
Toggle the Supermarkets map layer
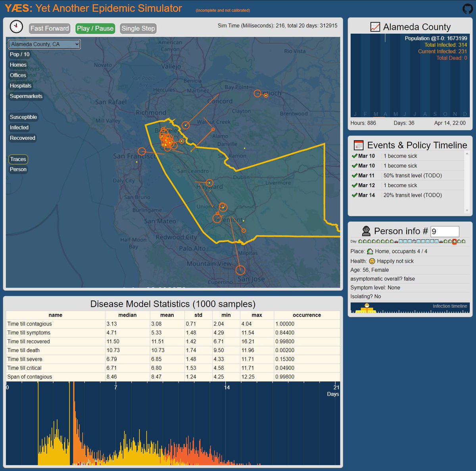click(26, 96)
